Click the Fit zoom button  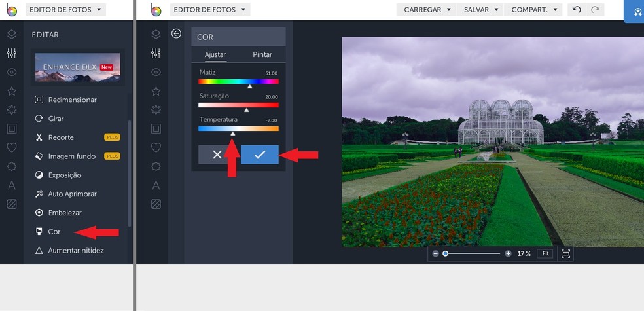[x=545, y=253]
